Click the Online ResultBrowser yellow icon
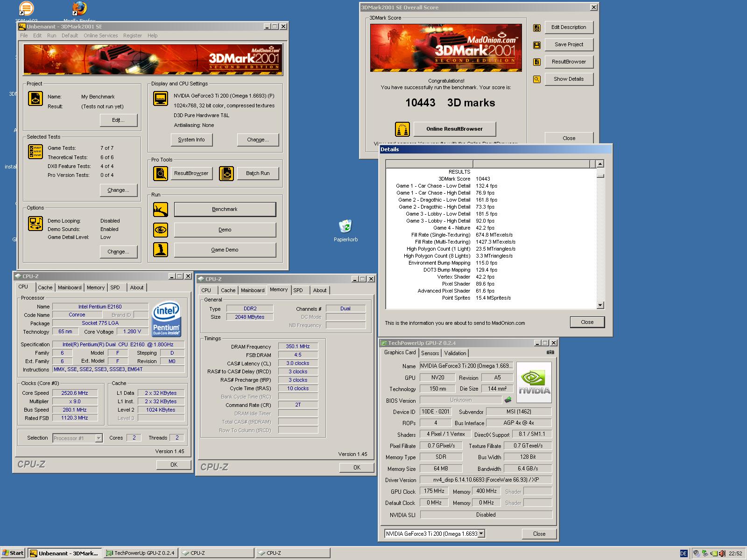The height and width of the screenshot is (560, 747). [402, 129]
